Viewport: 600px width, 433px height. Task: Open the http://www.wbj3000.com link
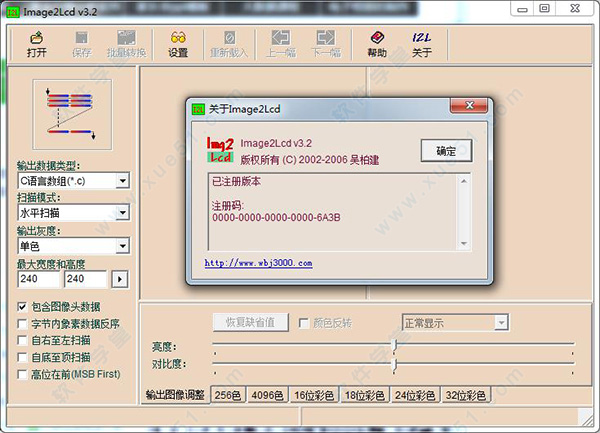coord(258,263)
